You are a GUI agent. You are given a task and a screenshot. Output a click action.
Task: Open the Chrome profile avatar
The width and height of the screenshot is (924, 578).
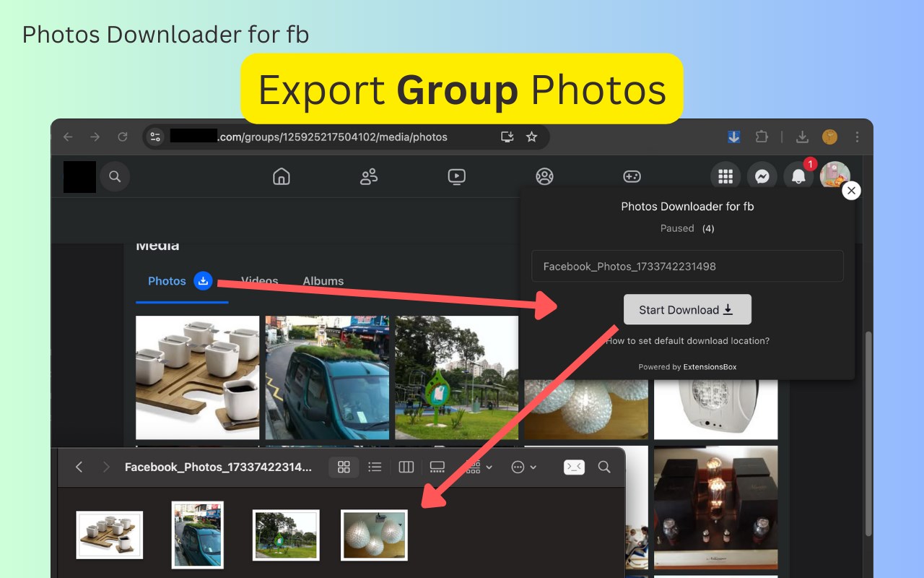830,137
